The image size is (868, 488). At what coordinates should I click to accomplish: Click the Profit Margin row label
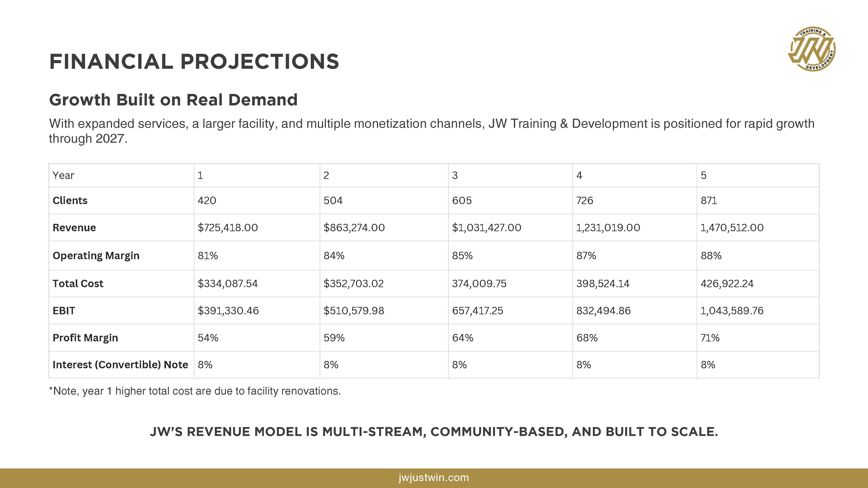point(85,338)
